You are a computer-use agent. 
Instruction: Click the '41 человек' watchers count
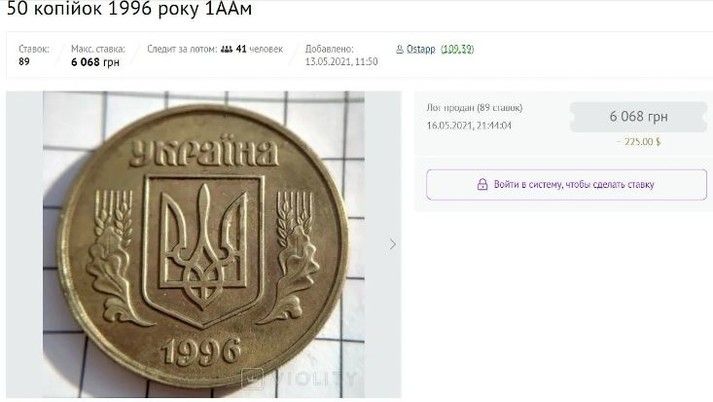point(259,49)
